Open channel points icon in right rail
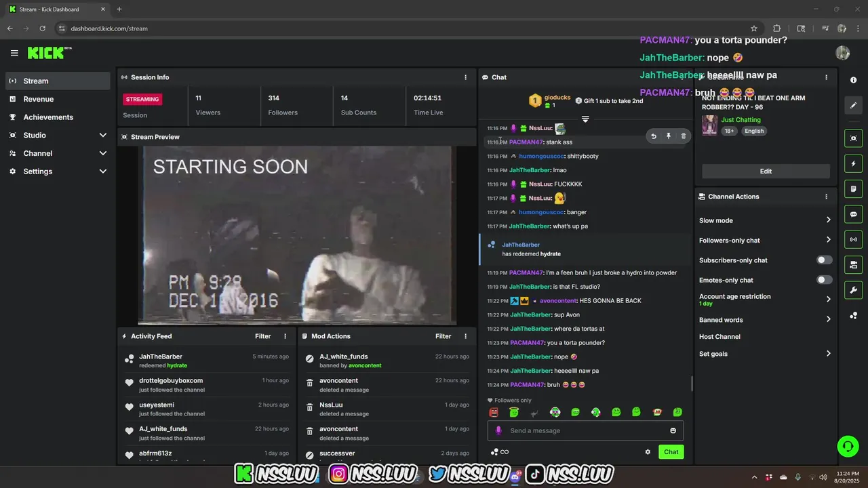Viewport: 868px width, 488px height. tap(853, 316)
